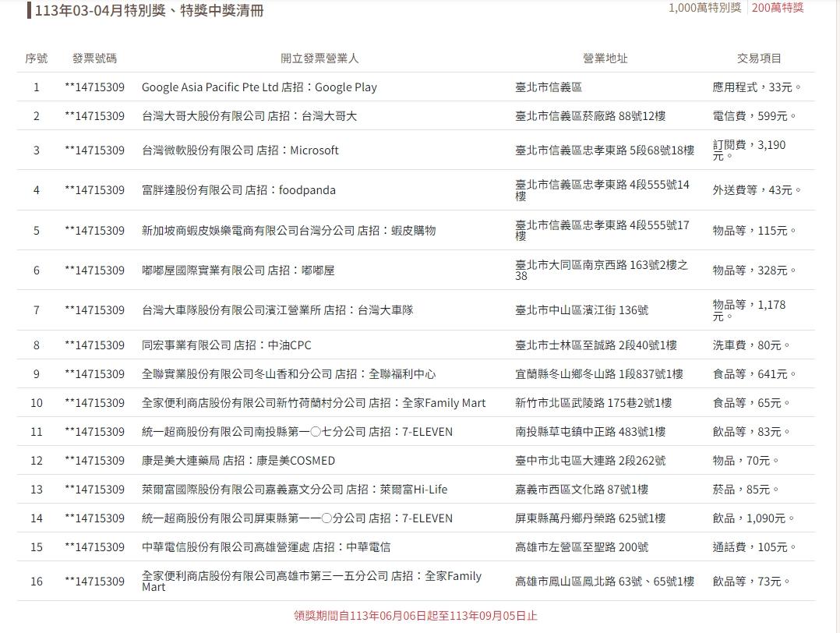
Task: Switch to the 200萬特獎 tab
Action: click(x=778, y=8)
